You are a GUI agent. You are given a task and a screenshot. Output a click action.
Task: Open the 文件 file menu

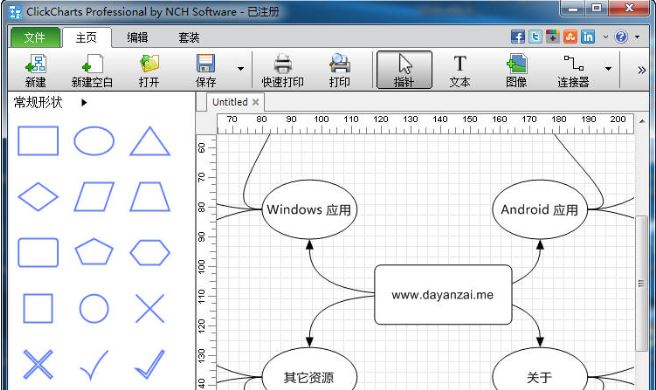click(x=35, y=38)
